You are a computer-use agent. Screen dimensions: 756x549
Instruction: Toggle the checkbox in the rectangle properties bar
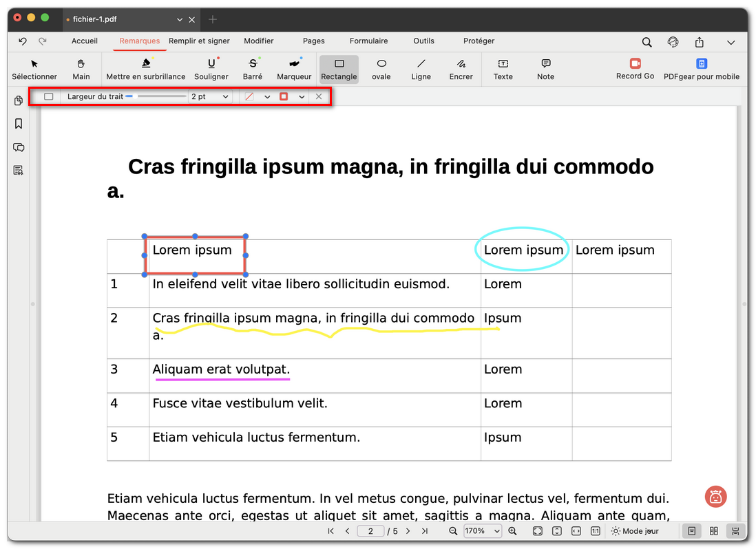click(x=48, y=96)
